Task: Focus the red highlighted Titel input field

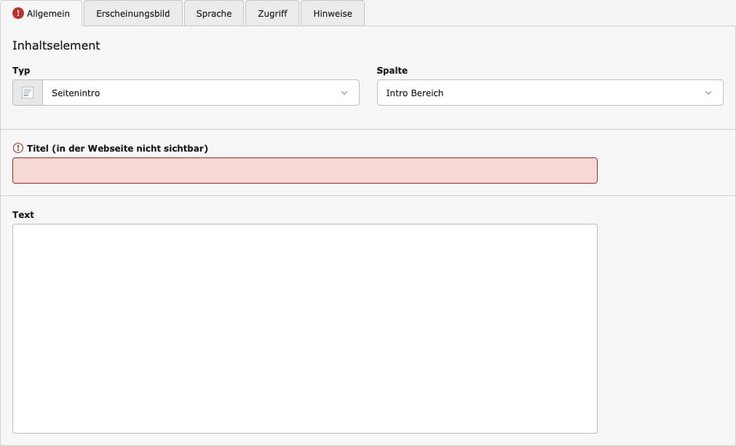Action: point(305,171)
